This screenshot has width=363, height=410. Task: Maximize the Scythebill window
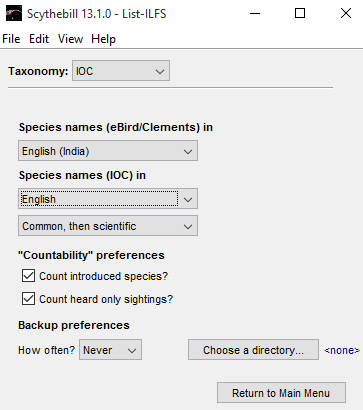[300, 13]
